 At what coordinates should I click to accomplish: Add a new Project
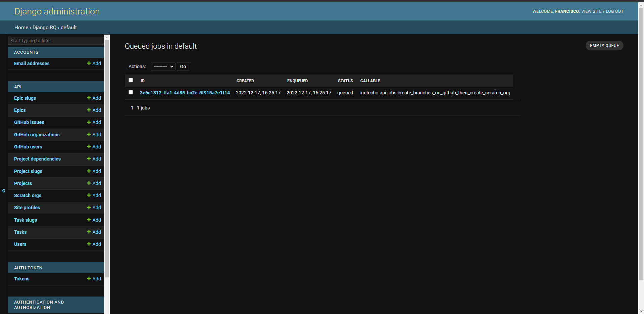pyautogui.click(x=94, y=183)
